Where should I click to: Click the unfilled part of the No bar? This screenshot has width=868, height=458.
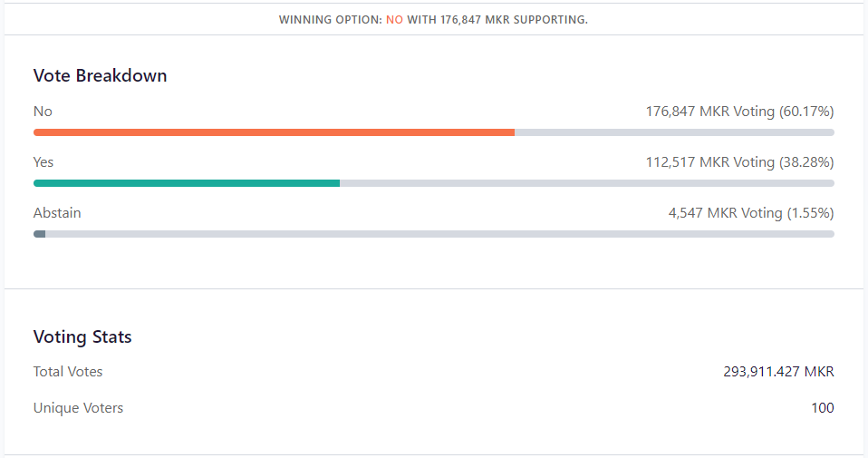pos(674,132)
